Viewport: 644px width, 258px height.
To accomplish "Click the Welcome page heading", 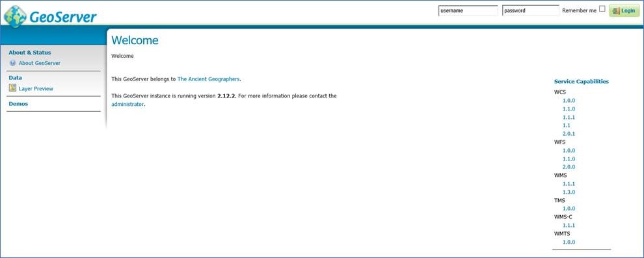I will click(135, 40).
